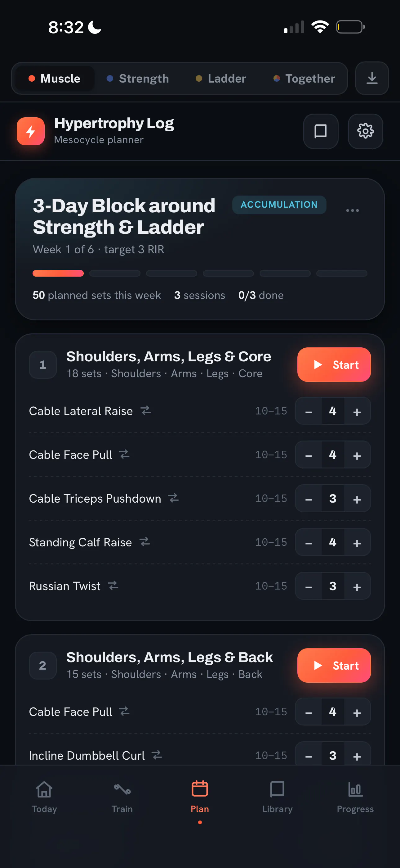The width and height of the screenshot is (400, 868).
Task: Swap the Cable Lateral Raise exercise
Action: tap(145, 410)
